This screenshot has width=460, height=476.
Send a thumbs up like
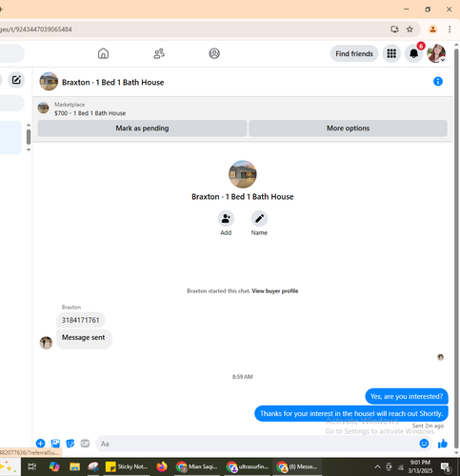click(x=443, y=444)
